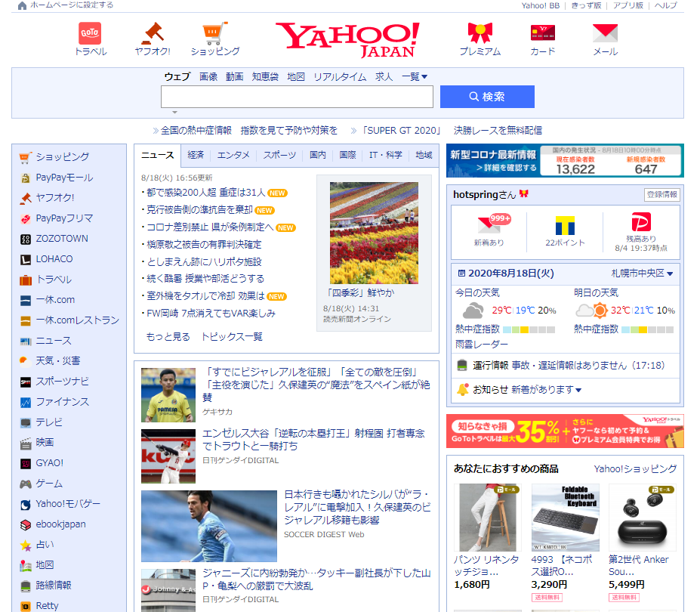The width and height of the screenshot is (700, 612).
Task: Open エンゼルス大谷 article headline
Action: click(313, 440)
